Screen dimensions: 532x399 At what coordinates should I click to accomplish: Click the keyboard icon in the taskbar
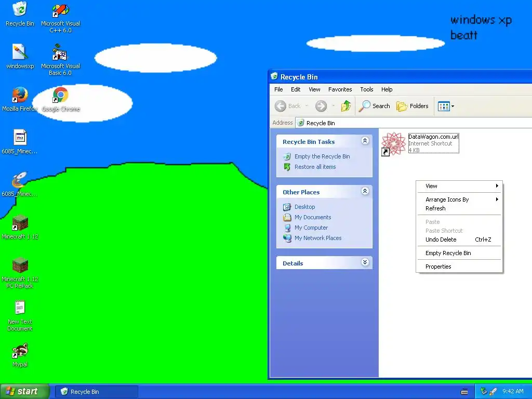coord(464,392)
